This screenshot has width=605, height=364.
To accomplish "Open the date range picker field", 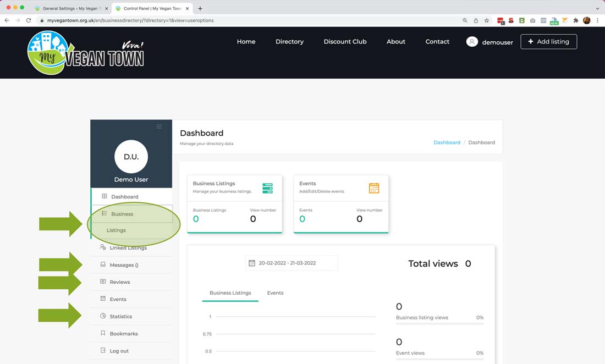I will (x=291, y=263).
